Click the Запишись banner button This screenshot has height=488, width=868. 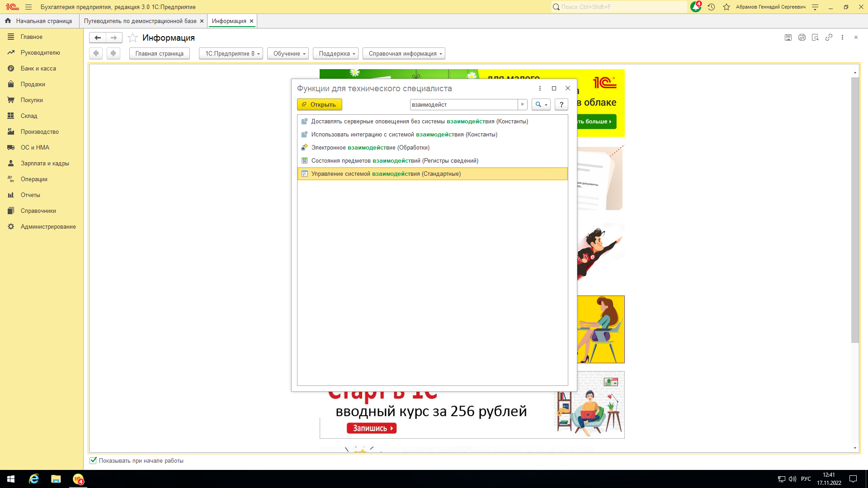tap(372, 428)
